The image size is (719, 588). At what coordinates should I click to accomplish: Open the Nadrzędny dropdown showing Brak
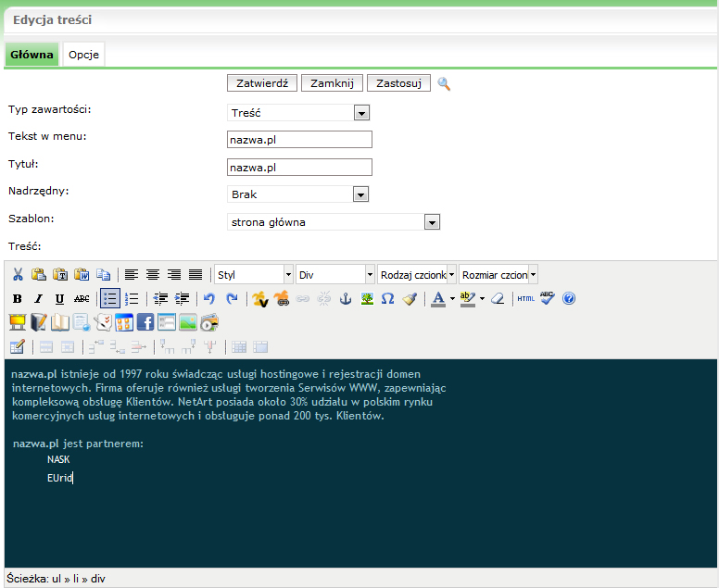coord(298,194)
